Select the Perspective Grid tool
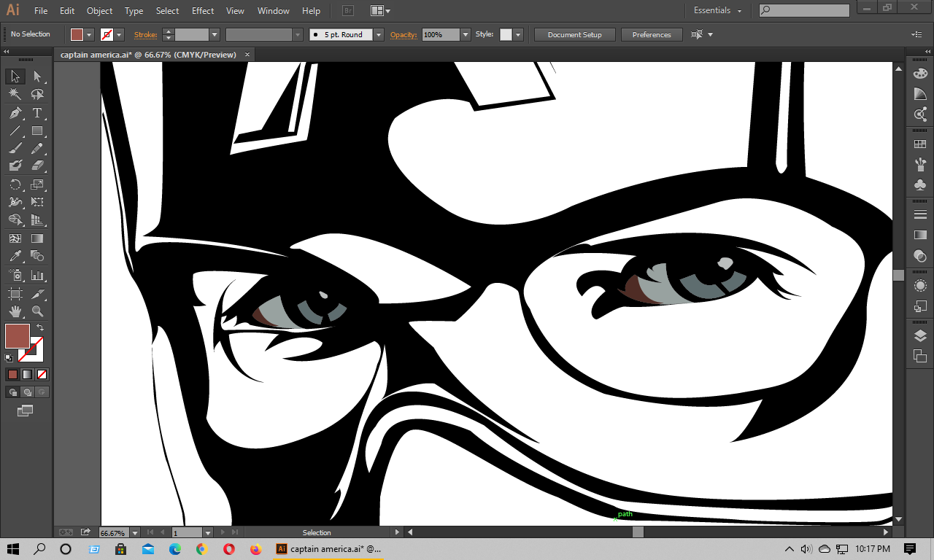The image size is (934, 560). click(x=37, y=219)
